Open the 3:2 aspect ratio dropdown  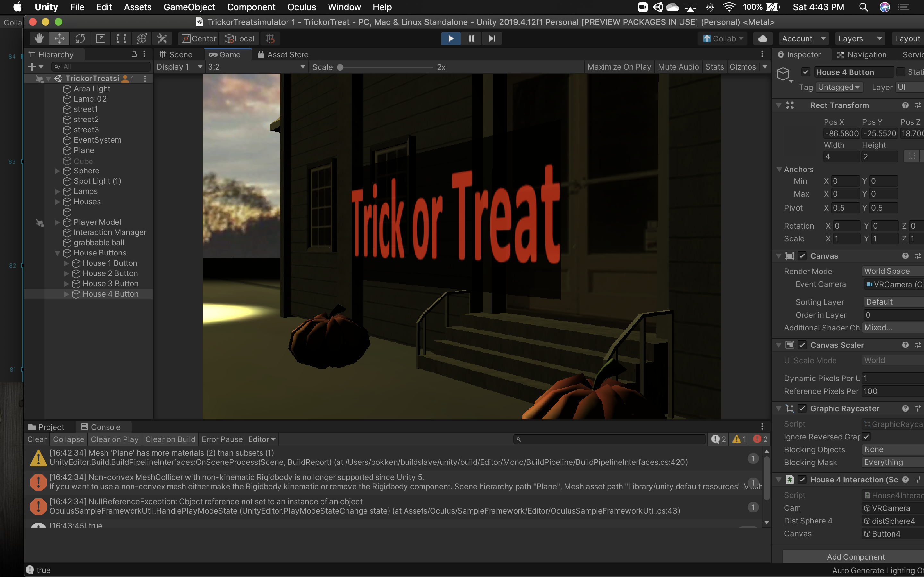(x=256, y=67)
